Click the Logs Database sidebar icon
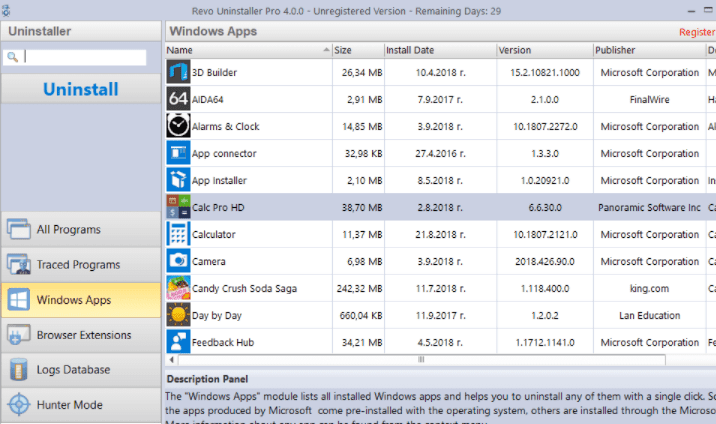716x424 pixels. (x=19, y=370)
